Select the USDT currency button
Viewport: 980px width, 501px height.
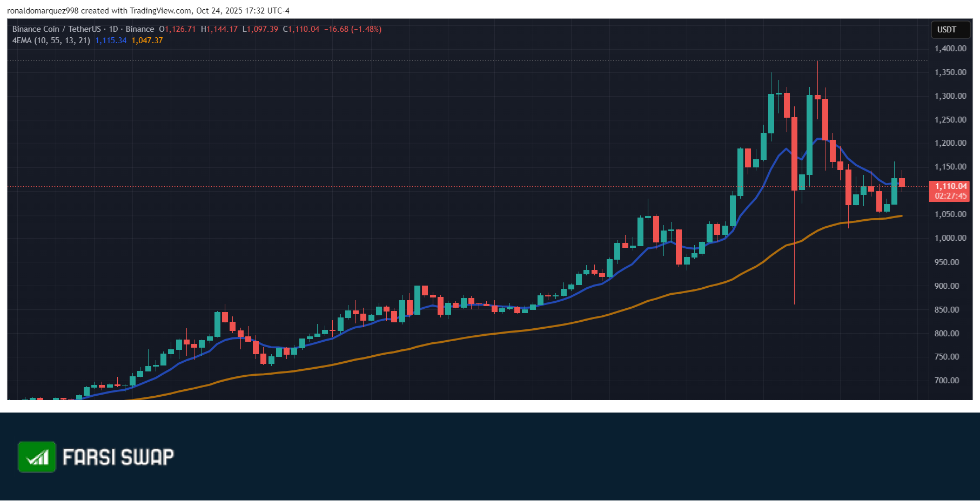[947, 30]
